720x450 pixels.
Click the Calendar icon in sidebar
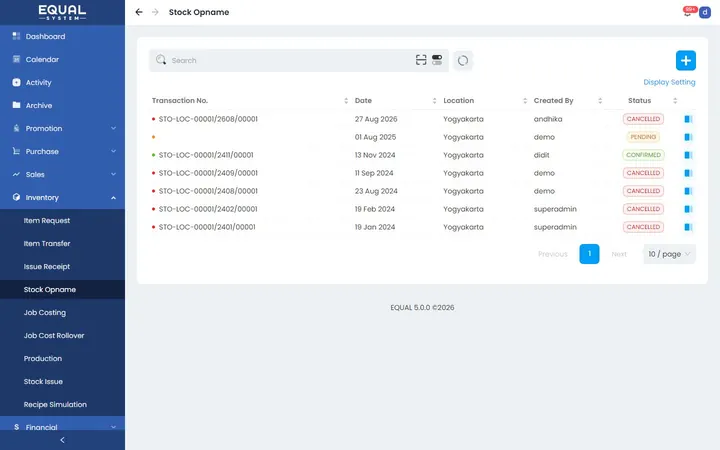click(16, 59)
